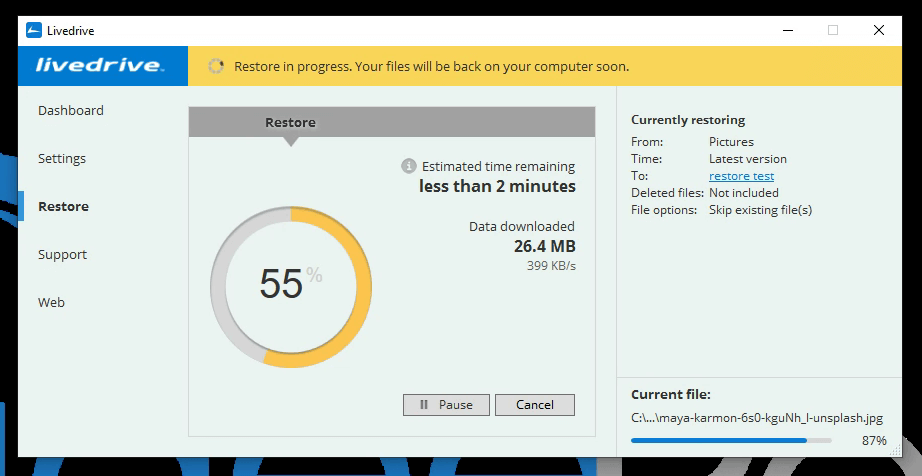Cancel the ongoing restore

pos(535,405)
